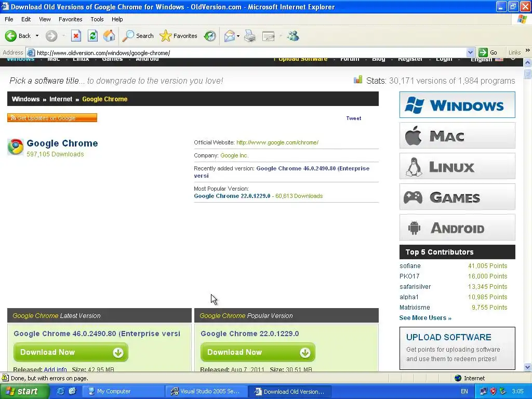532x399 pixels.
Task: Click the Forward arrow button
Action: pos(51,36)
